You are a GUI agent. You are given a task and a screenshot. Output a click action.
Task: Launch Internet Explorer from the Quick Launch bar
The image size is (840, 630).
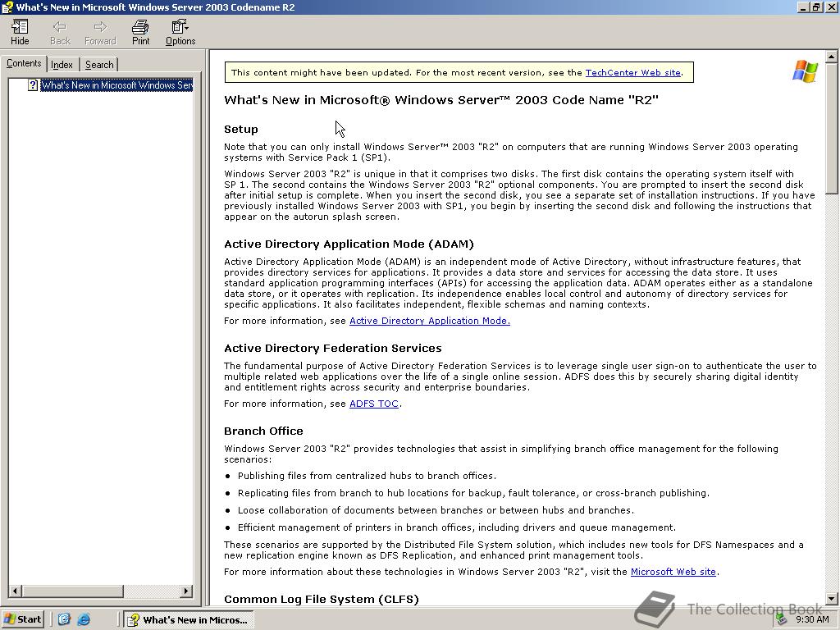(x=84, y=619)
